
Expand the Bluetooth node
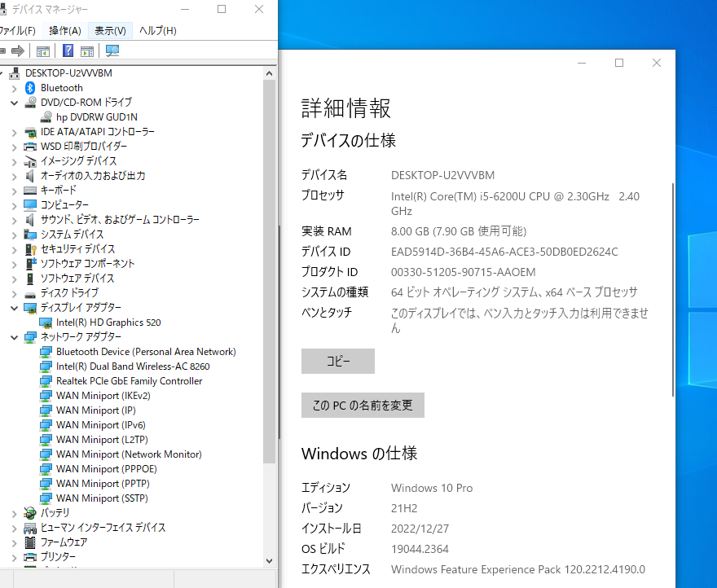(14, 88)
